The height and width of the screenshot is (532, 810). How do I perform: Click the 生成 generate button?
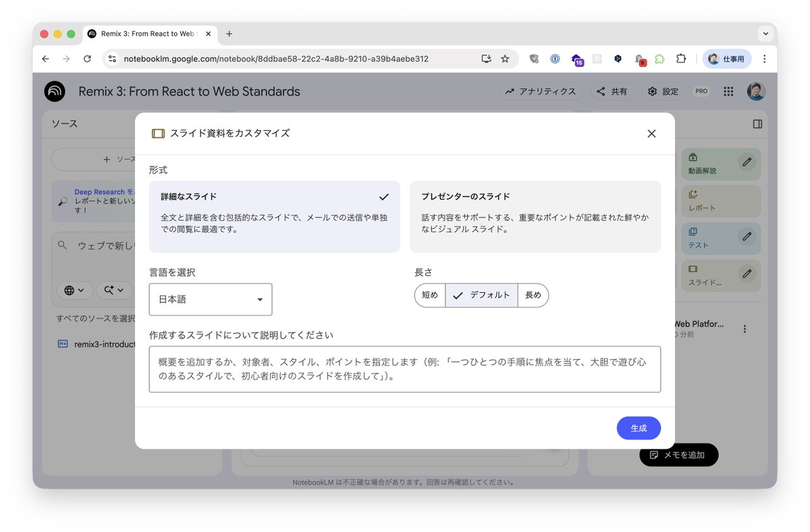click(x=638, y=427)
